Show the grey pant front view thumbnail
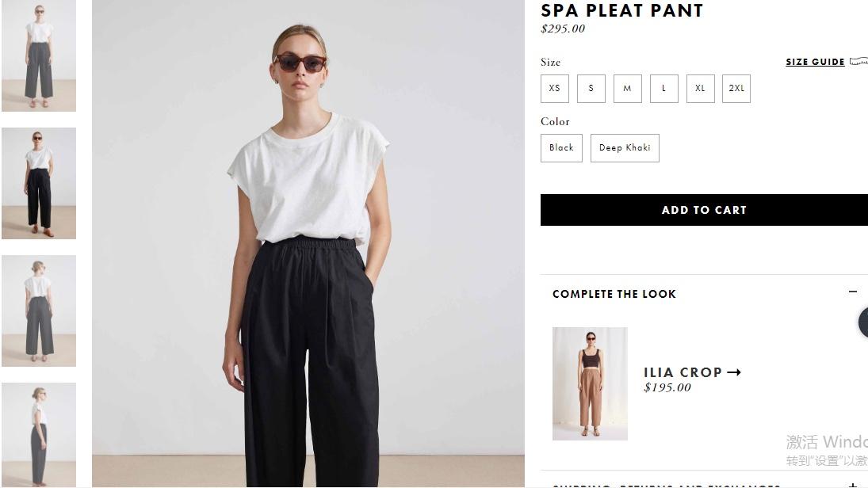This screenshot has height=488, width=868. [39, 55]
